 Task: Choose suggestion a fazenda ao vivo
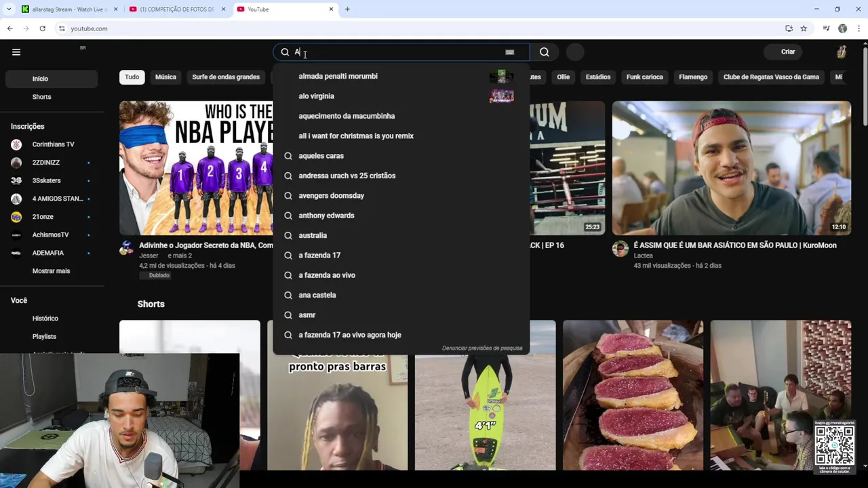coord(401,275)
